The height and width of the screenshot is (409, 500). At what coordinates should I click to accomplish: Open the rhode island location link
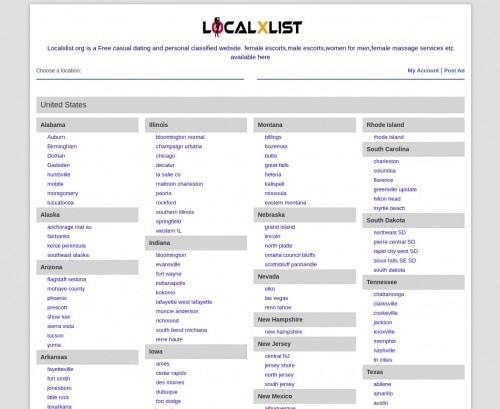pos(389,137)
